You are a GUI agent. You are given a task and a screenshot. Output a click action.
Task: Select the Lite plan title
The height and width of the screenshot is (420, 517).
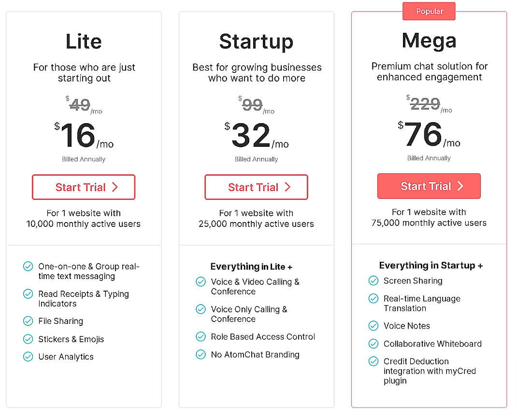[83, 42]
